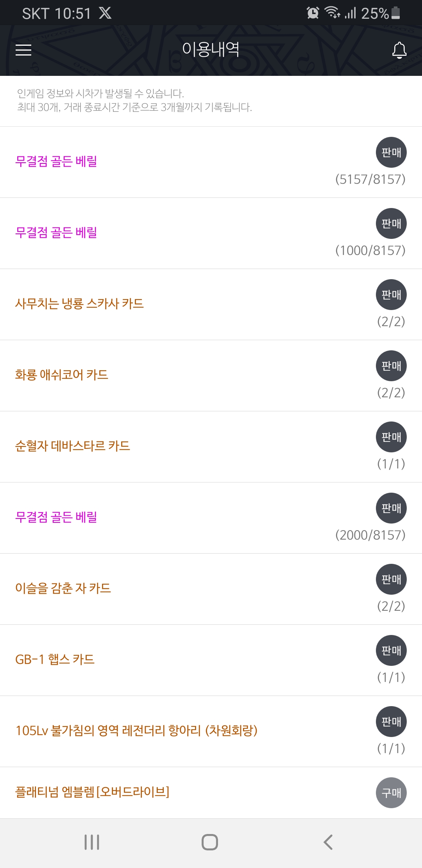Open 순혈자 데바스타르 카드 item
The image size is (422, 868).
pyautogui.click(x=73, y=446)
